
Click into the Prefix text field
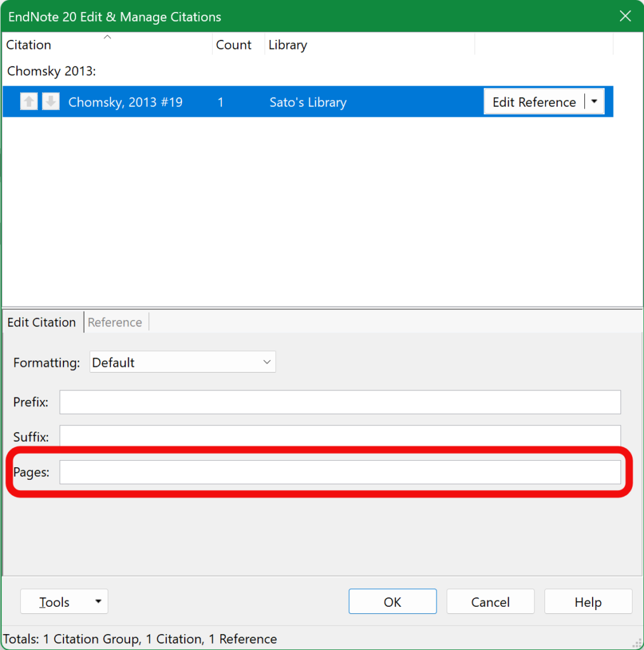(339, 402)
